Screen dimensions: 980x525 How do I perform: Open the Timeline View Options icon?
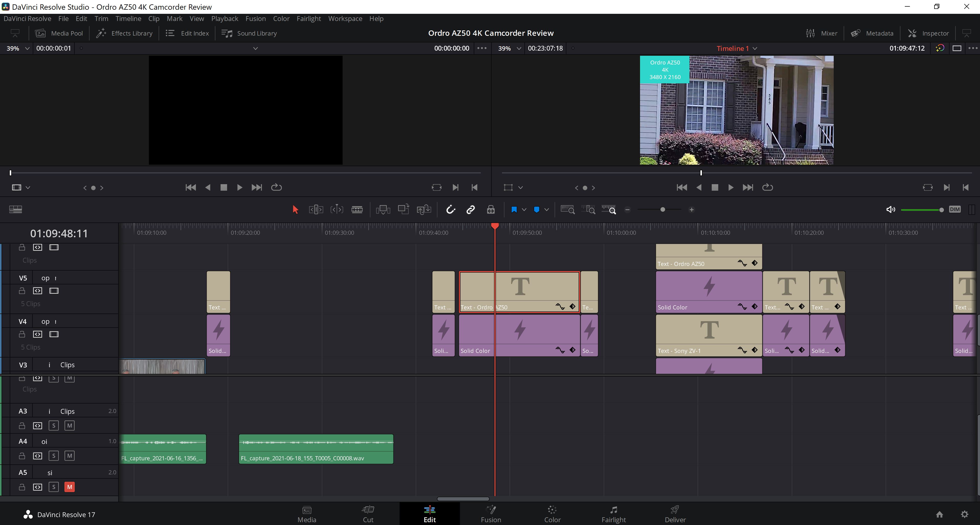pos(15,209)
